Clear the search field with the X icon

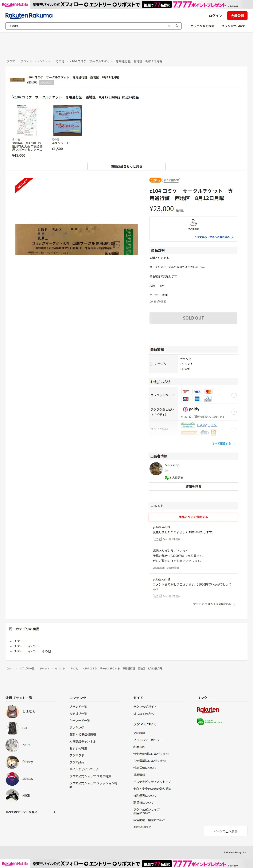pyautogui.click(x=169, y=26)
